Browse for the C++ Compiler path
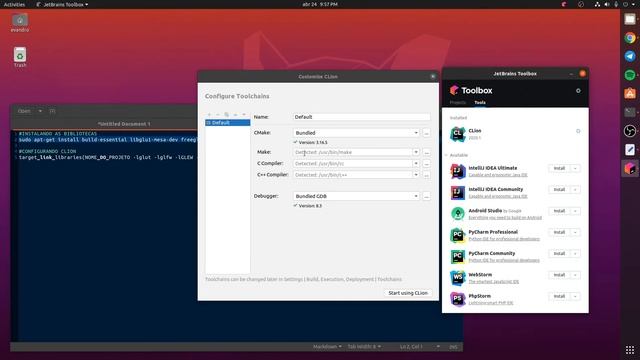640x360 pixels. pos(426,175)
